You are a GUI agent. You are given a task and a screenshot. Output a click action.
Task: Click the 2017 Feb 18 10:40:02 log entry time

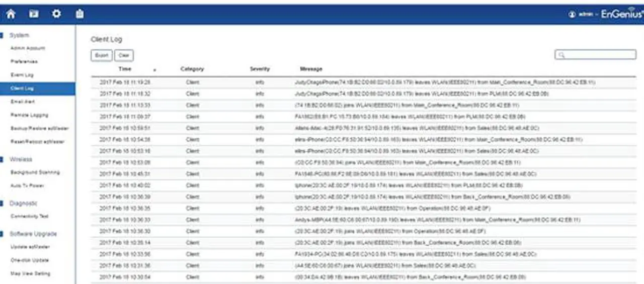tap(125, 185)
